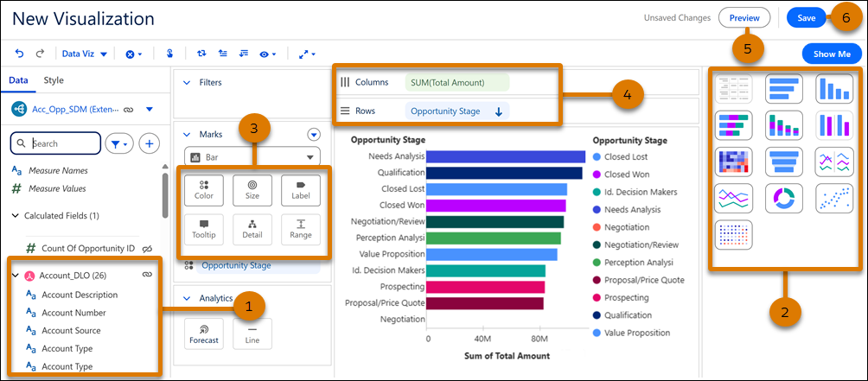Select the Account Description field
The height and width of the screenshot is (381, 868).
[80, 295]
